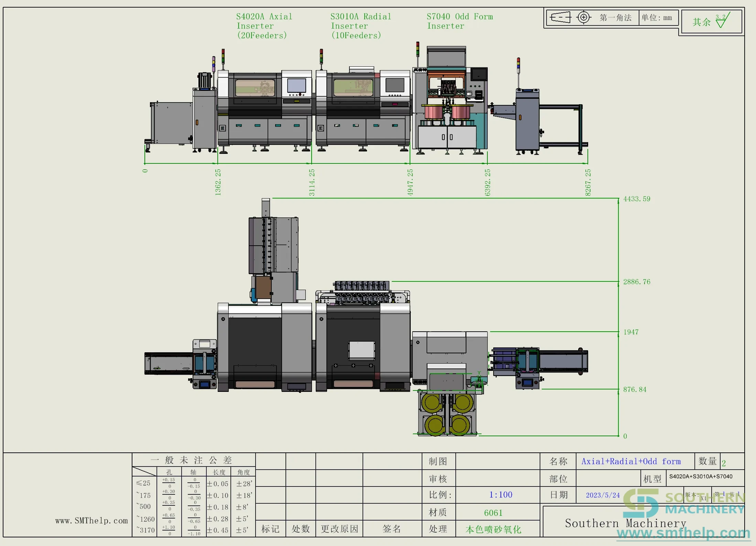
Task: Click the 单位: mm unit cell
Action: [x=658, y=18]
